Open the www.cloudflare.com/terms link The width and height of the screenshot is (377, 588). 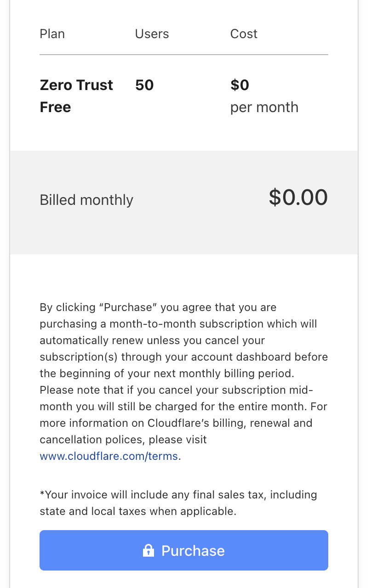(x=109, y=456)
